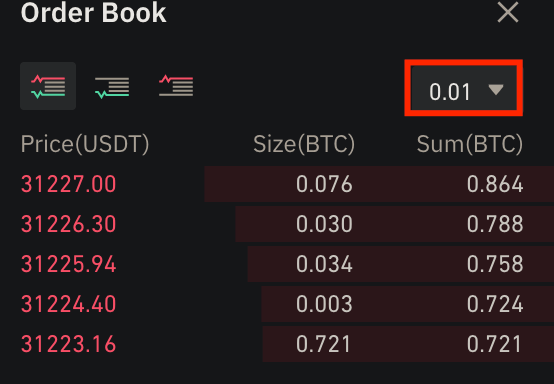This screenshot has width=554, height=384.
Task: Select ask price 31223.16
Action: (69, 344)
